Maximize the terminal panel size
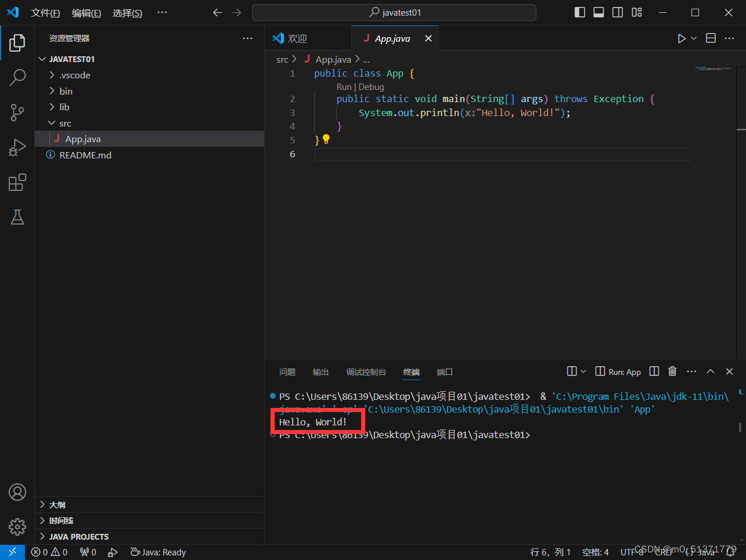 tap(711, 371)
